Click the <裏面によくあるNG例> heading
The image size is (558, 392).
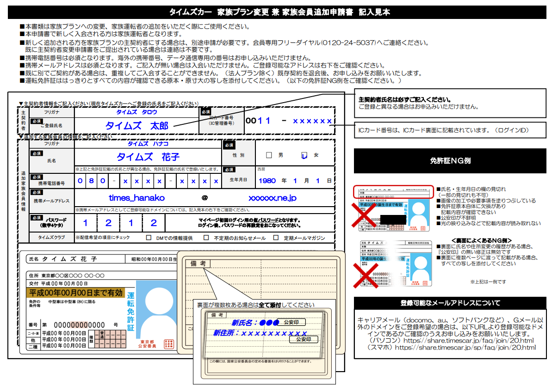tap(481, 240)
